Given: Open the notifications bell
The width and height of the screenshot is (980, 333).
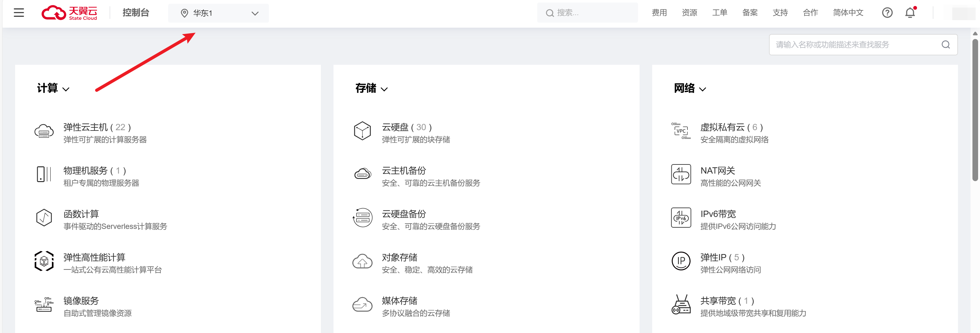Looking at the screenshot, I should (910, 13).
